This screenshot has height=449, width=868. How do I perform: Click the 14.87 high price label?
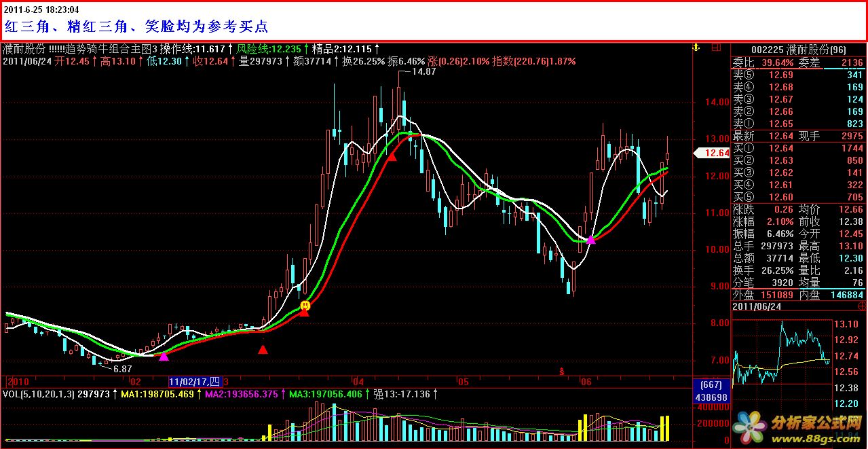[423, 71]
